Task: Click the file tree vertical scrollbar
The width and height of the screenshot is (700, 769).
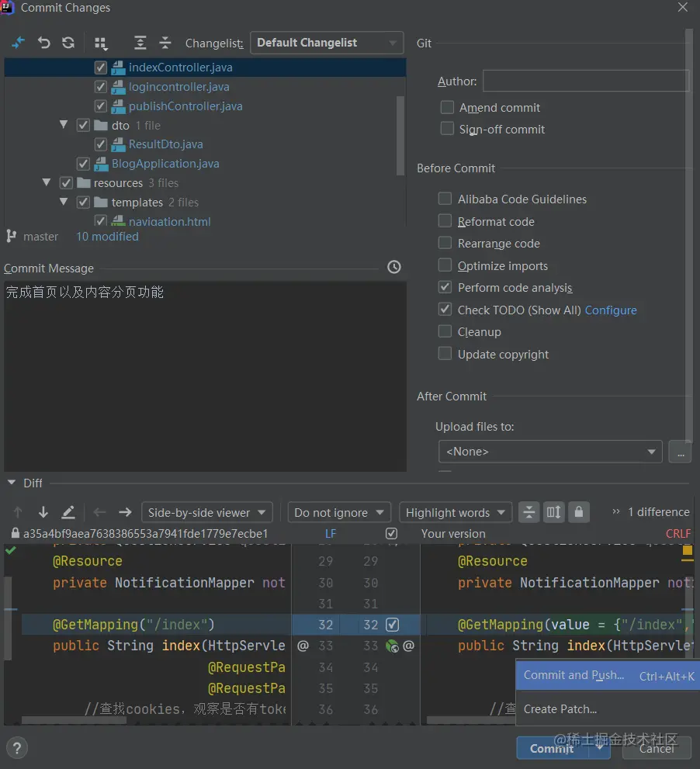Action: coord(400,136)
